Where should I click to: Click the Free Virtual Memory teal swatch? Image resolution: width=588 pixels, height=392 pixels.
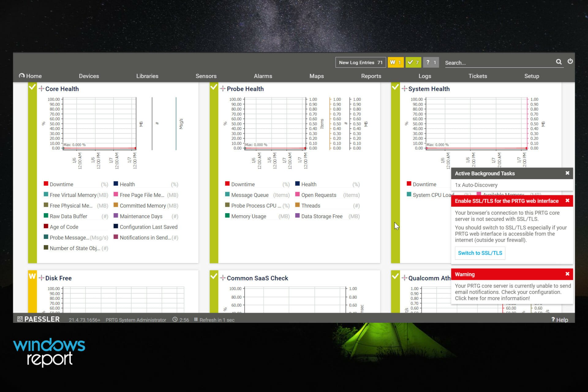46,194
